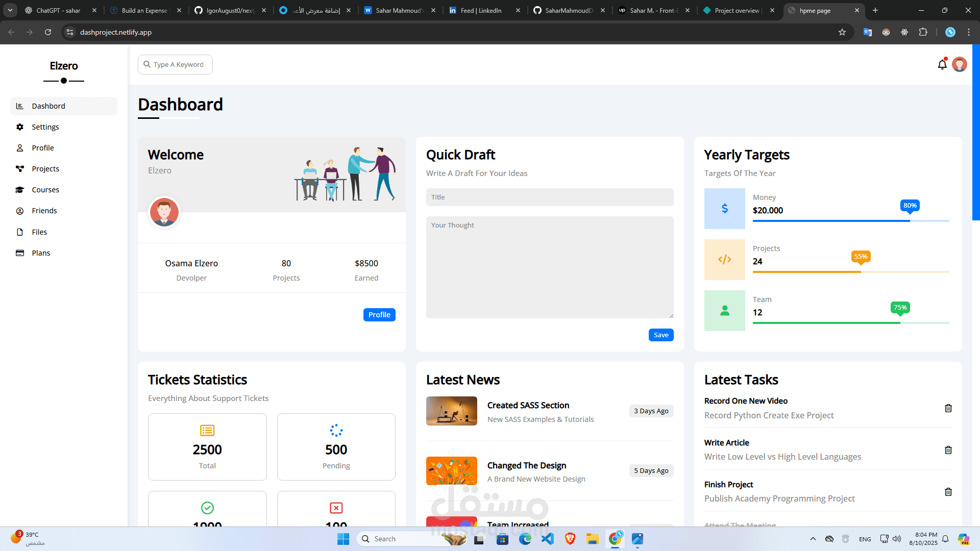
Task: Click the pending loader icon in Tickets Statistics
Action: pos(336,430)
